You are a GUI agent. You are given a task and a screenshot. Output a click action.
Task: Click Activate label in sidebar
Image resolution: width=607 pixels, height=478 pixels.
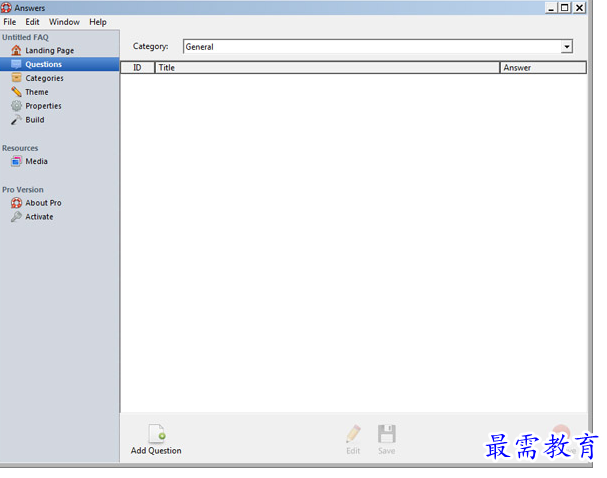click(39, 217)
